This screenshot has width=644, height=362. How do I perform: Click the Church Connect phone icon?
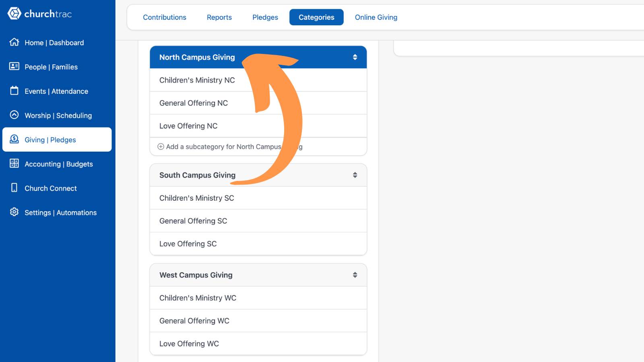point(14,187)
